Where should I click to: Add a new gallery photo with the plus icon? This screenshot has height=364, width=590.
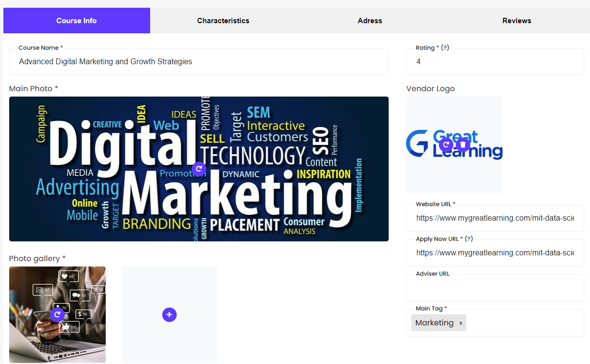point(169,315)
